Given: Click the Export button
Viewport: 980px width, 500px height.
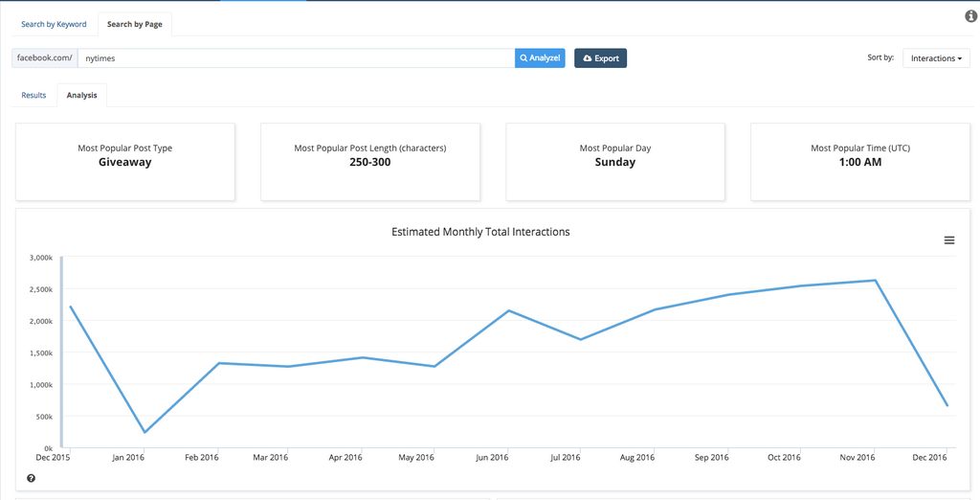Looking at the screenshot, I should point(600,58).
